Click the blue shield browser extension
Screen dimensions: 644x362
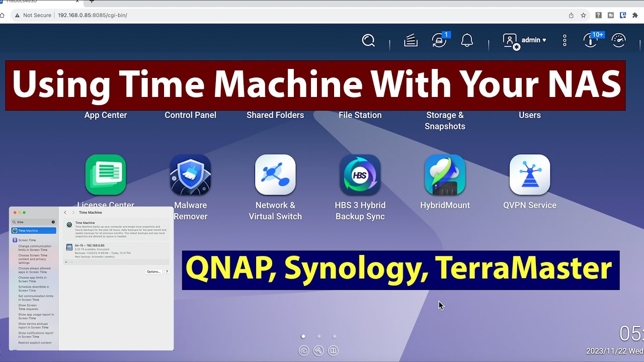click(623, 15)
